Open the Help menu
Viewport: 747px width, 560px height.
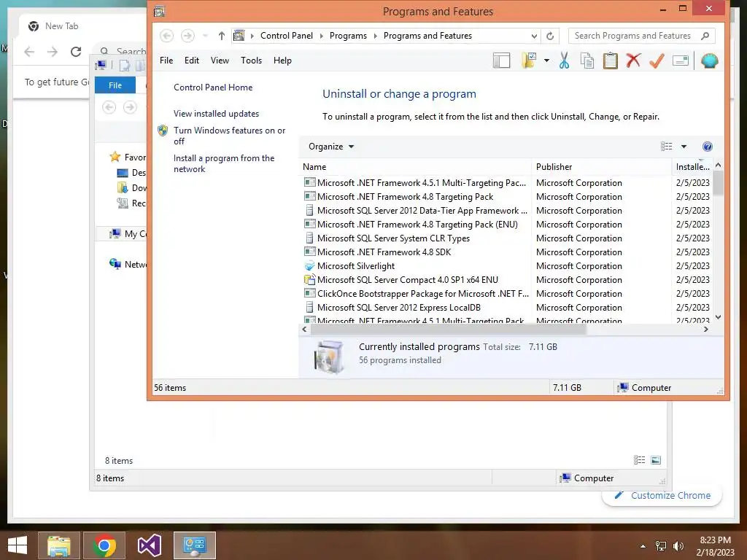pyautogui.click(x=282, y=61)
